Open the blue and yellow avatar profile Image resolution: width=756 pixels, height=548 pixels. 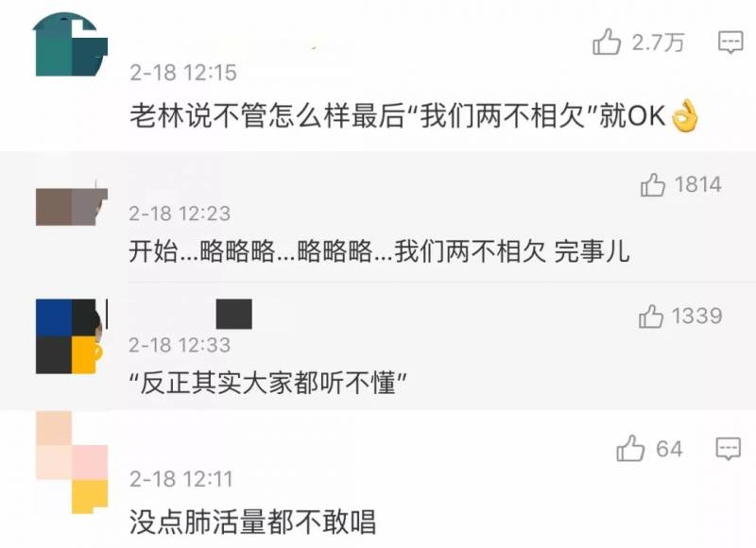click(69, 336)
